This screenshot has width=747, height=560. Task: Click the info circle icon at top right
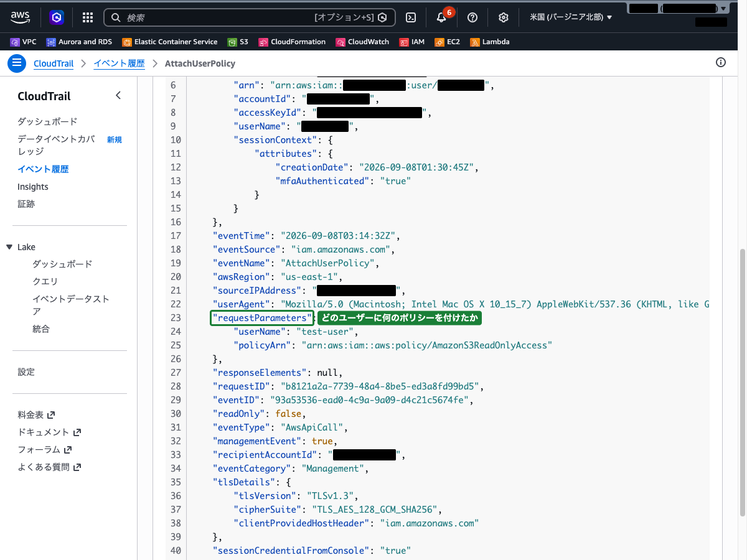pyautogui.click(x=721, y=62)
